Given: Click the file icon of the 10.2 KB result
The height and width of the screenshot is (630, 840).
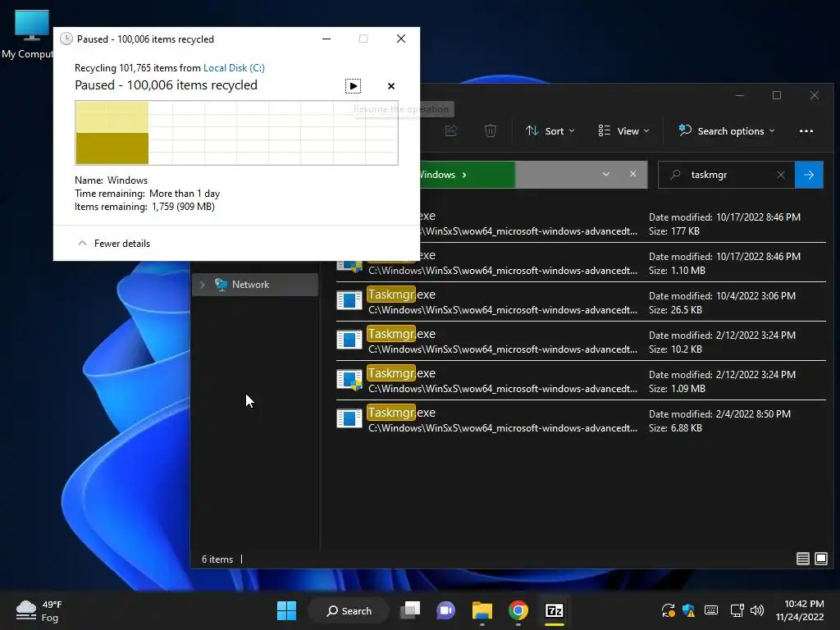Looking at the screenshot, I should (x=349, y=340).
